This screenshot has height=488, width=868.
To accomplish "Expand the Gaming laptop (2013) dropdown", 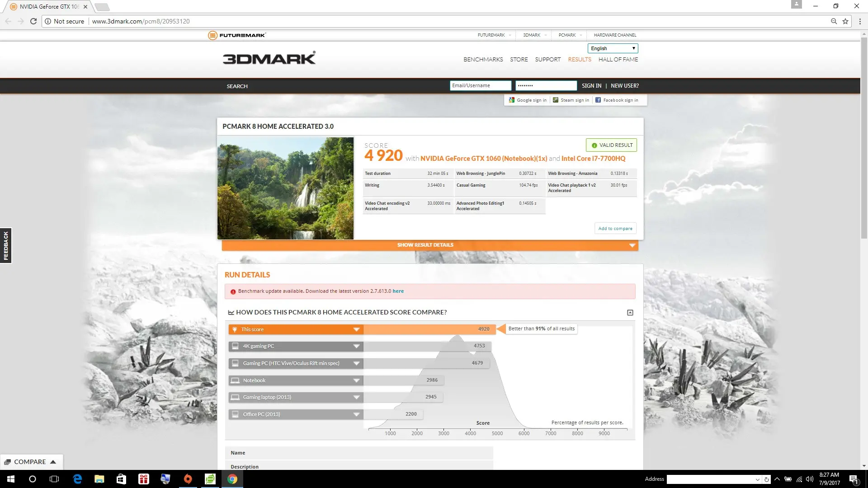I will pyautogui.click(x=356, y=397).
